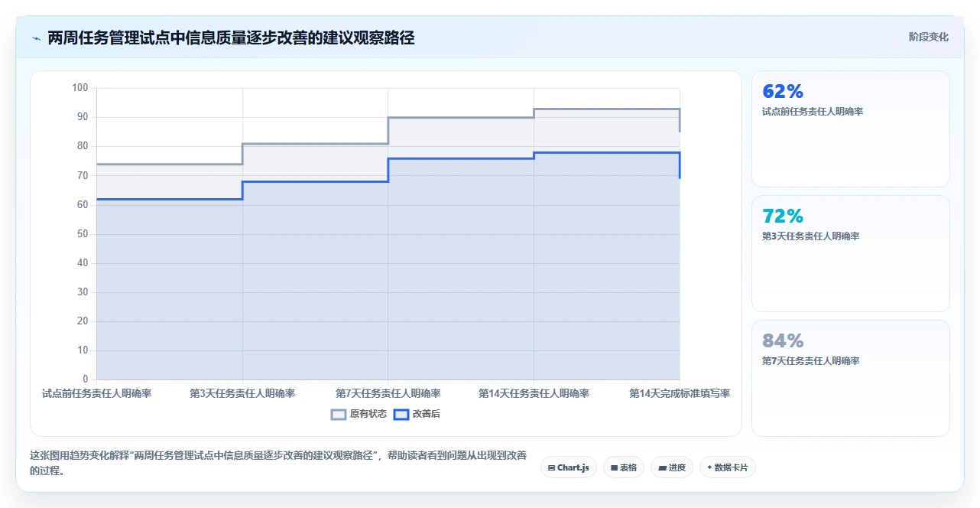
Task: Click x-axis label 第7天任务责任人明确率
Action: pyautogui.click(x=388, y=393)
